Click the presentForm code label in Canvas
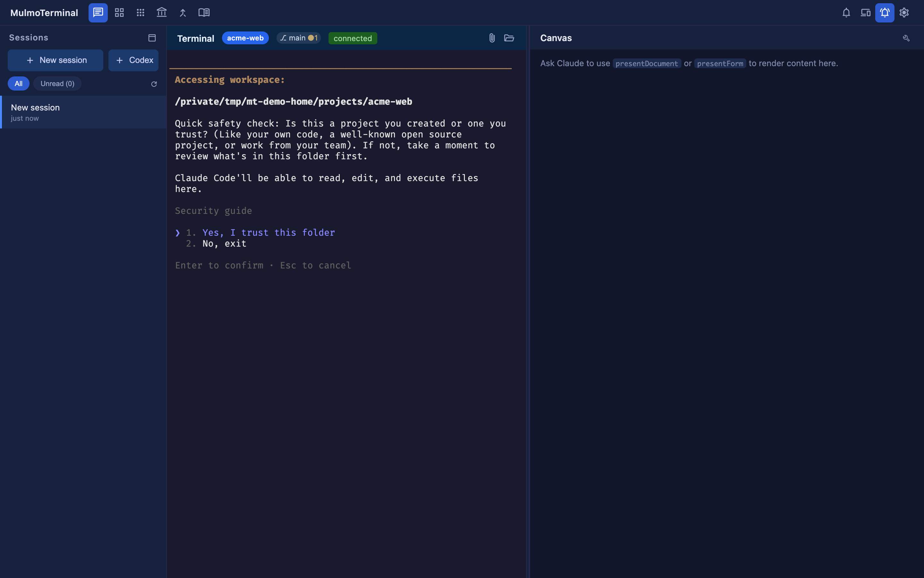The image size is (924, 578). tap(720, 64)
